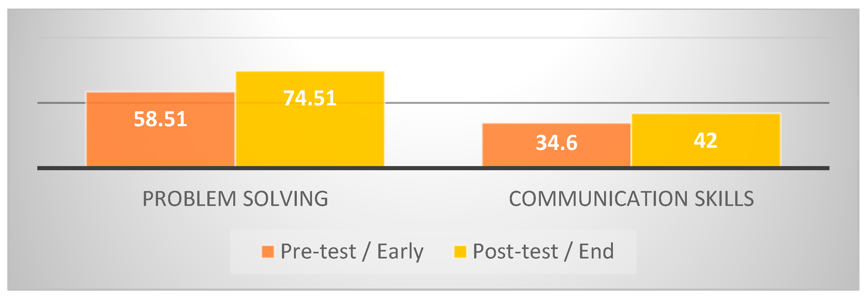
Task: Select the yellow Problem Solving bar
Action: tap(310, 135)
